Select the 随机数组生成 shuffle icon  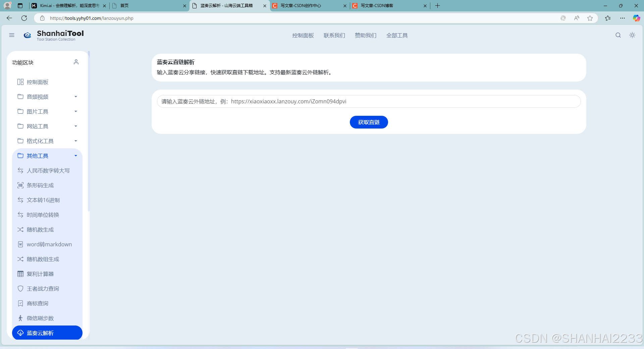pyautogui.click(x=20, y=259)
